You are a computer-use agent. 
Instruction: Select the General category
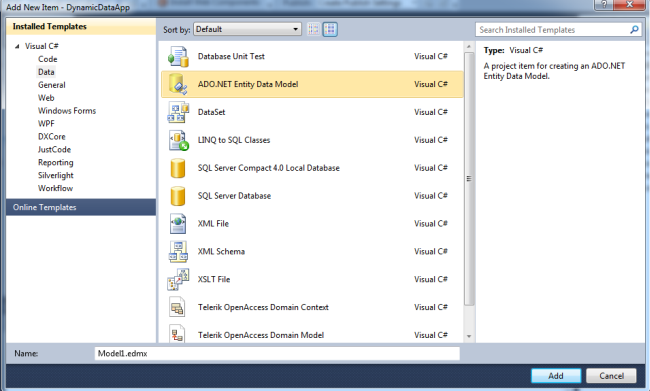(52, 85)
